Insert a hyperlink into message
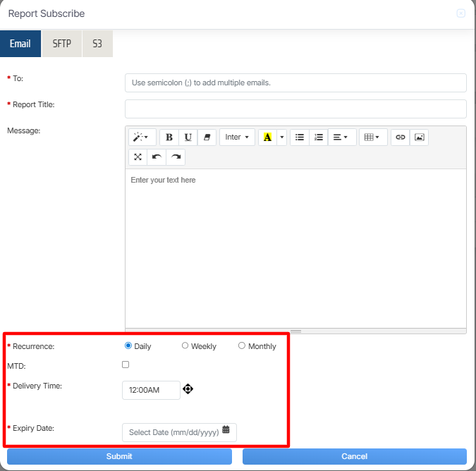The height and width of the screenshot is (471, 476). (x=401, y=137)
